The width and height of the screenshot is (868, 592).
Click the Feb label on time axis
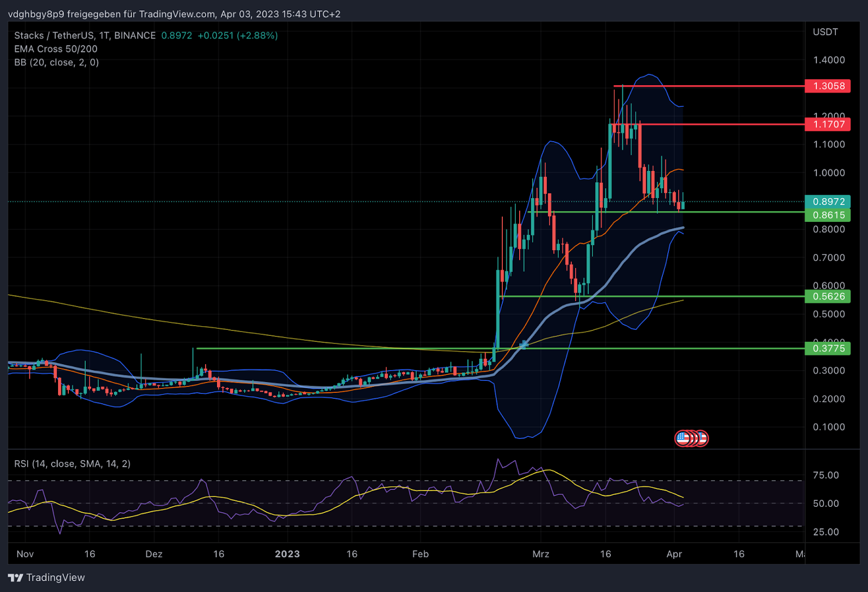point(420,554)
